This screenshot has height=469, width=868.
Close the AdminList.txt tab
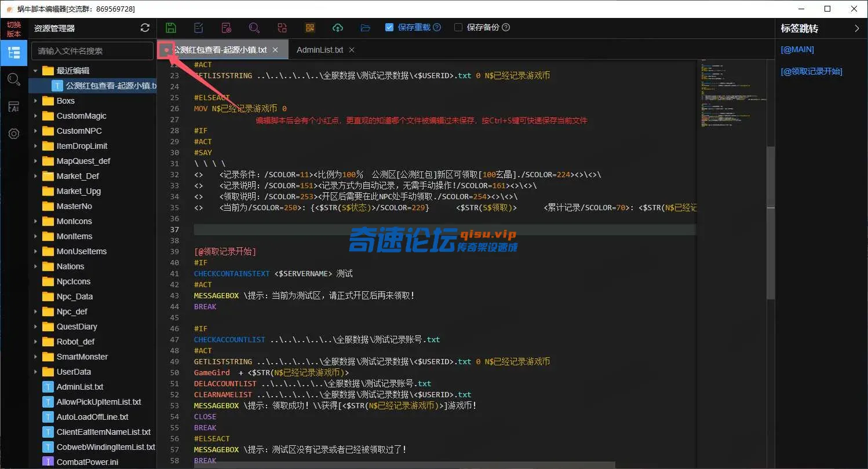tap(352, 50)
